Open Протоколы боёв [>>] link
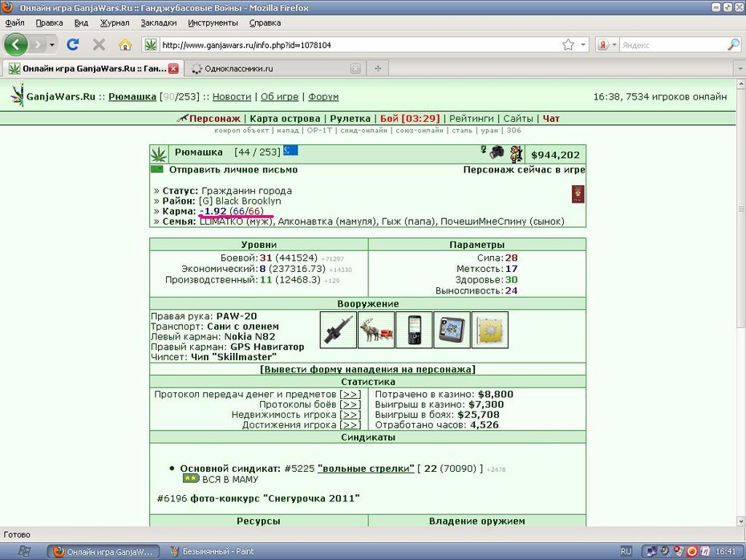 pyautogui.click(x=351, y=404)
